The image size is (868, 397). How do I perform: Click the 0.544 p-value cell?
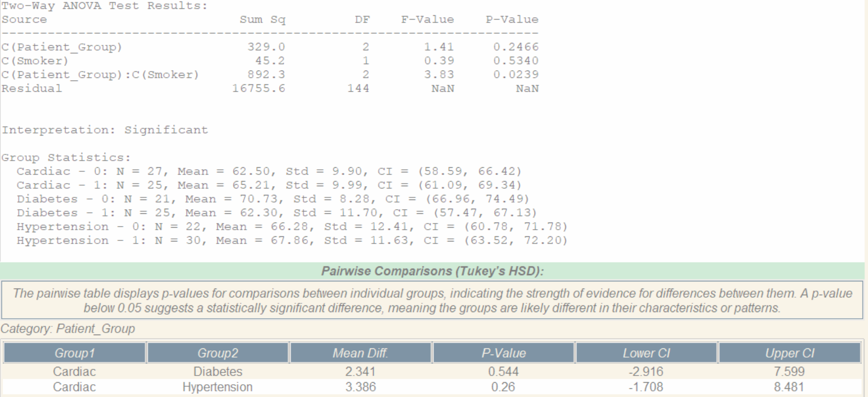(x=503, y=371)
